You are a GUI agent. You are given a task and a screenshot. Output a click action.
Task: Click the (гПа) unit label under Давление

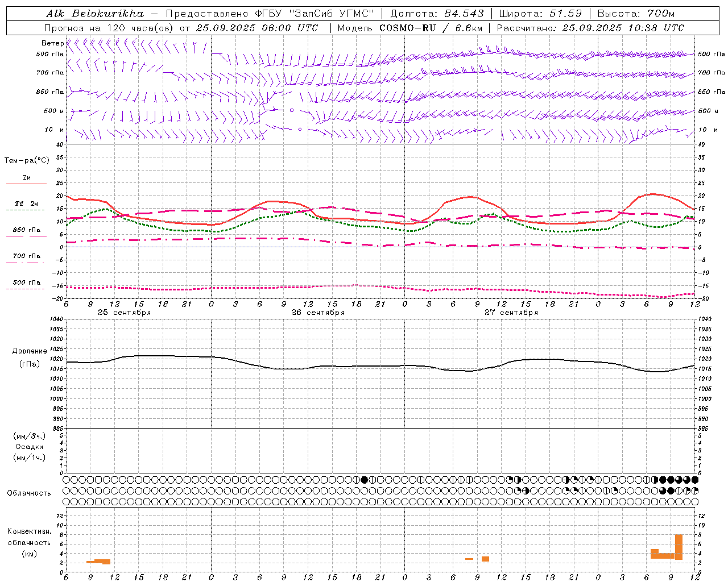[x=30, y=364]
